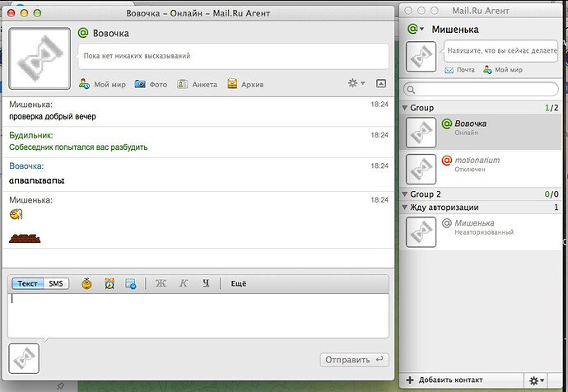Send a wake-up alarm clock buzz
The image size is (568, 392).
pyautogui.click(x=109, y=283)
